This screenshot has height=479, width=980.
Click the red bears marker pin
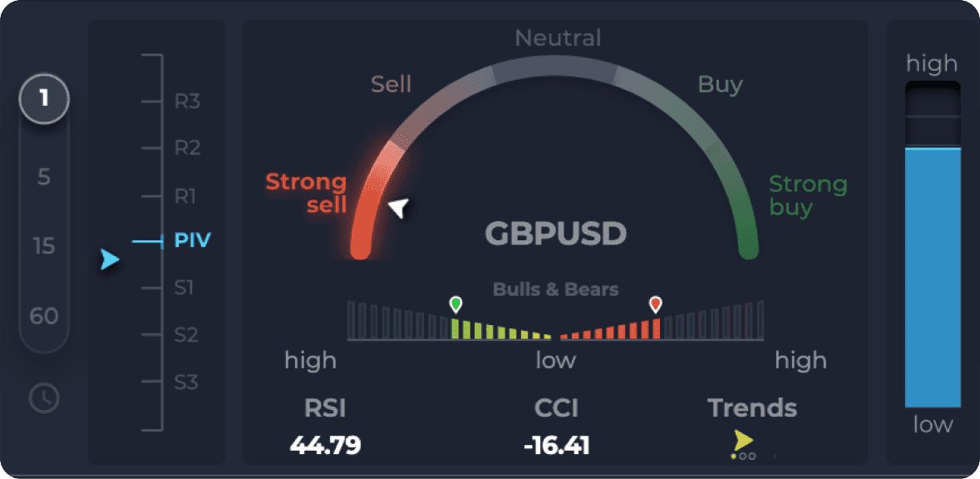tap(656, 304)
